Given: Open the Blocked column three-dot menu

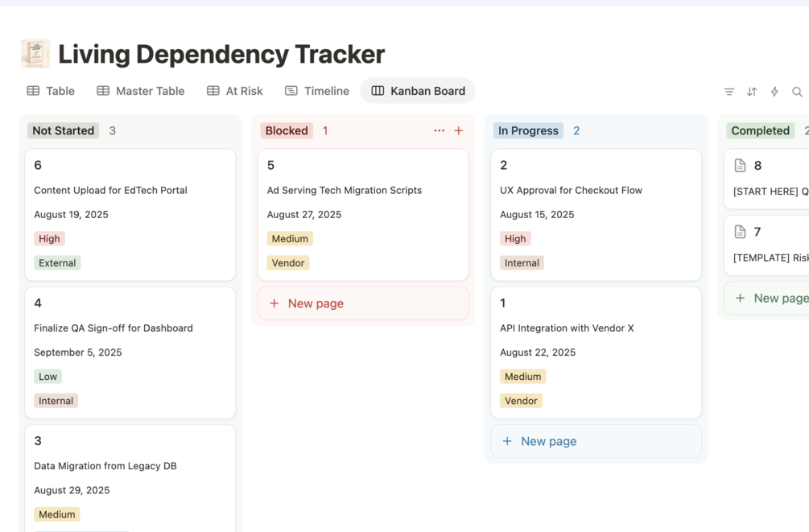Looking at the screenshot, I should point(439,130).
